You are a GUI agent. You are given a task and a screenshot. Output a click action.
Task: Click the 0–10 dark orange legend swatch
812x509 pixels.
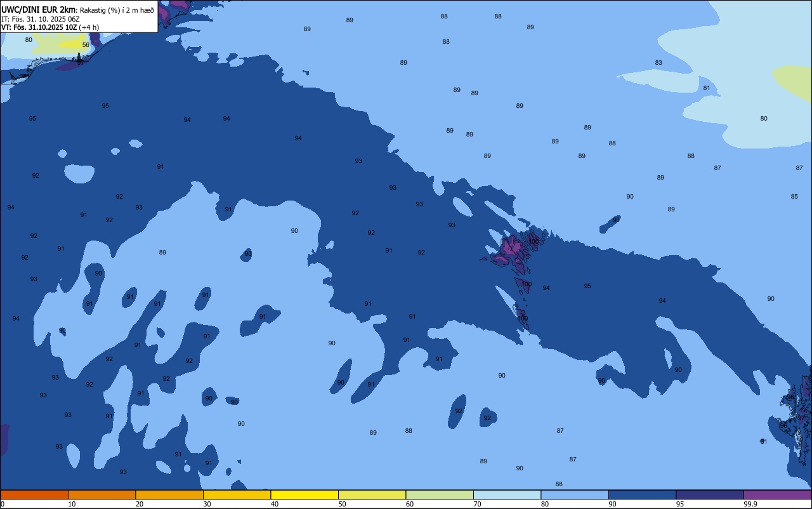pos(34,494)
